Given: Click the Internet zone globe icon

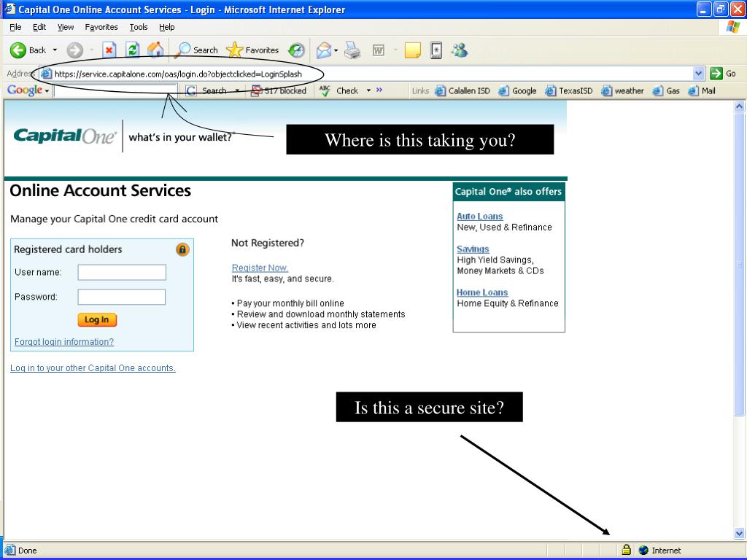Looking at the screenshot, I should pyautogui.click(x=643, y=550).
